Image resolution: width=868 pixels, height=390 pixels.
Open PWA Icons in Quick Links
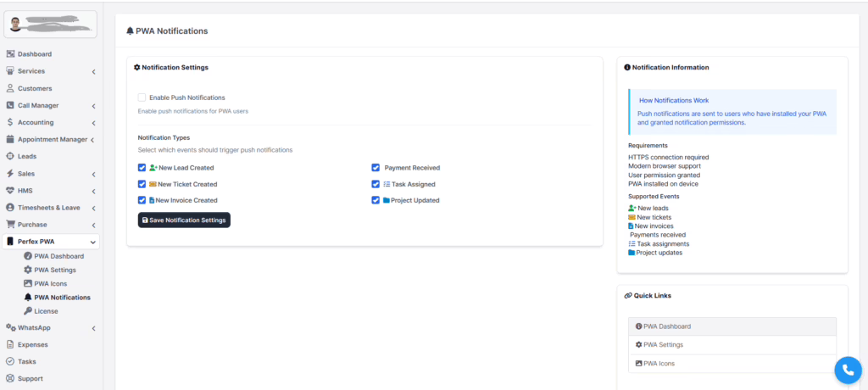[x=732, y=364]
